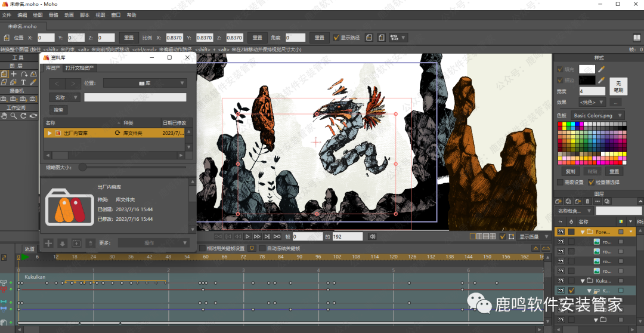Image resolution: width=644 pixels, height=333 pixels.
Task: Select the hand Pan Workspace tool
Action: (4, 116)
